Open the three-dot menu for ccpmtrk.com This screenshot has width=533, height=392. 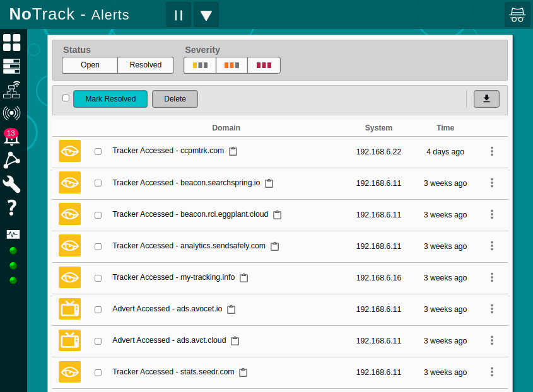(x=491, y=151)
